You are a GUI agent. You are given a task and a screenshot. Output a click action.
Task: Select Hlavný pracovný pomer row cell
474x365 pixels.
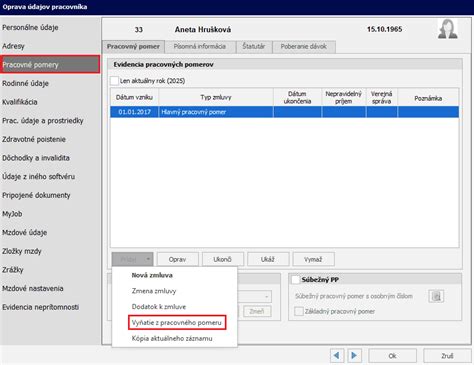[x=216, y=112]
